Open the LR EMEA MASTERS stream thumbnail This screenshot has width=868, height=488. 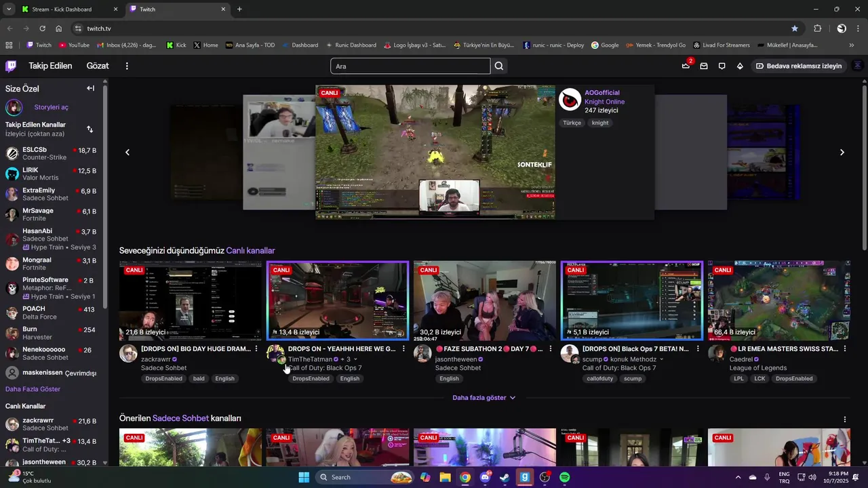(x=779, y=300)
